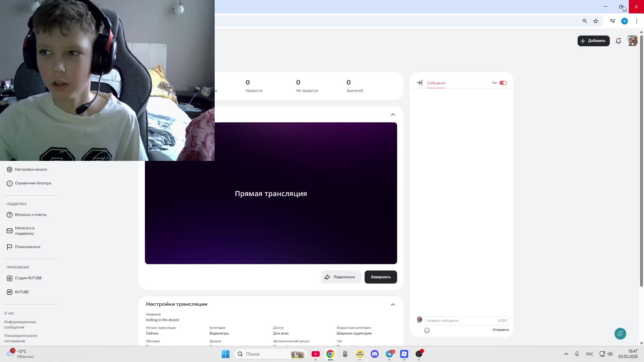Open the teal floating helper button

tap(620, 334)
